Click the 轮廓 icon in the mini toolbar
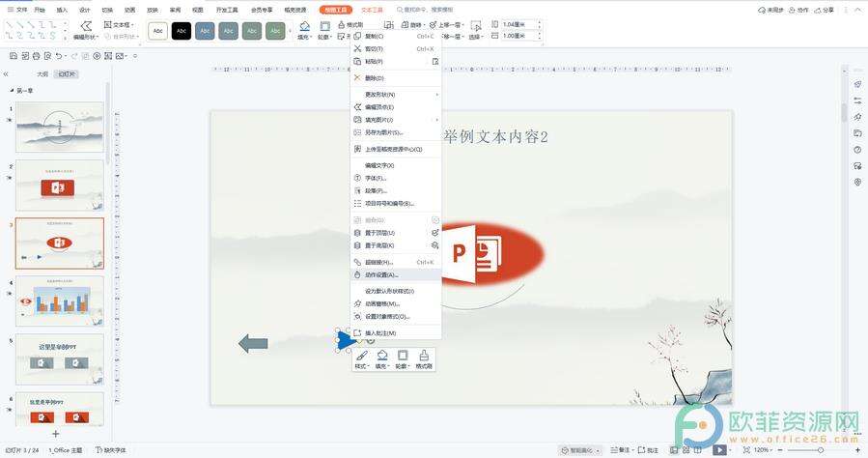The image size is (868, 458). 403,357
